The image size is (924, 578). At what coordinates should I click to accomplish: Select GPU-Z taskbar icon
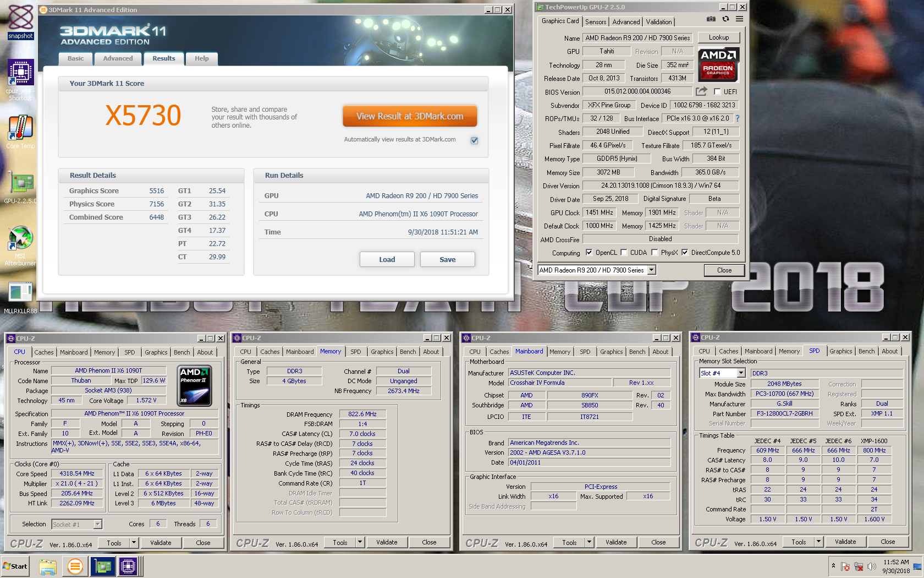(x=102, y=566)
